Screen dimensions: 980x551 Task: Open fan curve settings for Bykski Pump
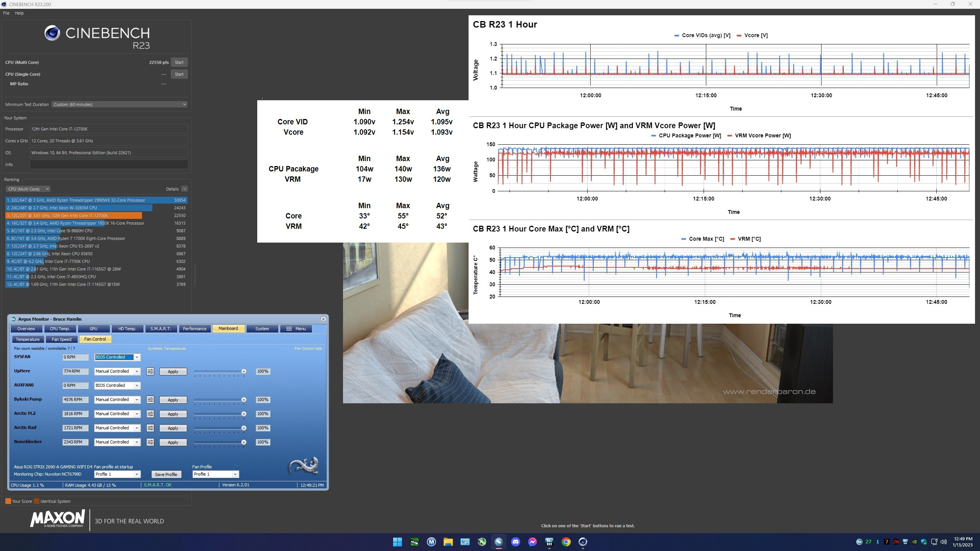pos(150,400)
